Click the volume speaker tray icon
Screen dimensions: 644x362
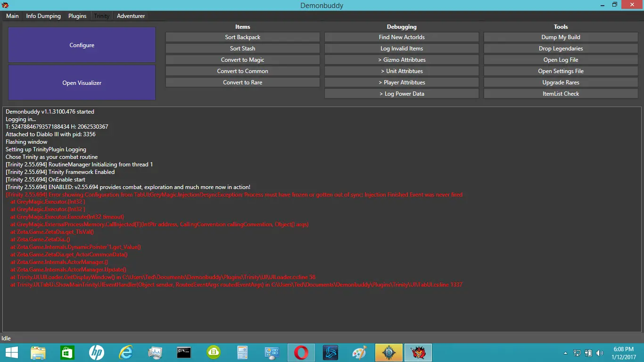point(600,353)
